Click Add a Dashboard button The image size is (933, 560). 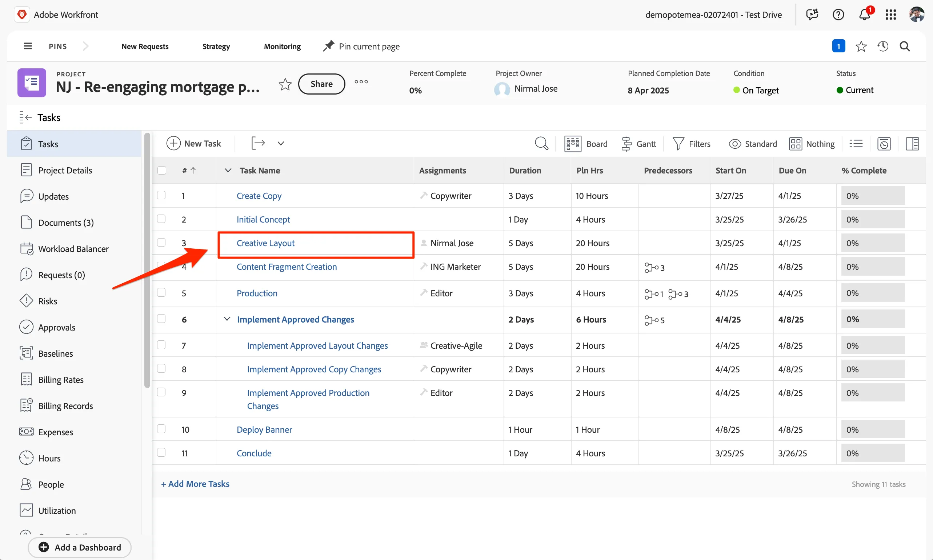tap(80, 547)
